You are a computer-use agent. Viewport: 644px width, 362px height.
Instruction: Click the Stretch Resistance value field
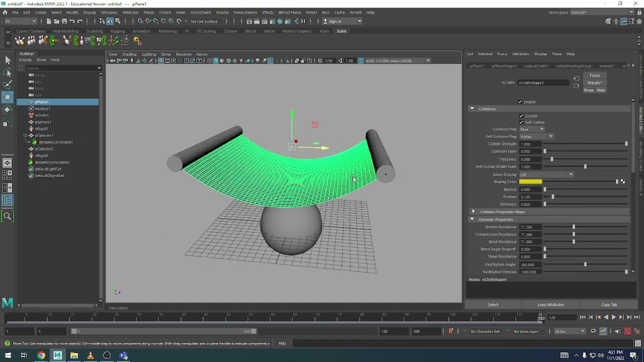pyautogui.click(x=530, y=227)
